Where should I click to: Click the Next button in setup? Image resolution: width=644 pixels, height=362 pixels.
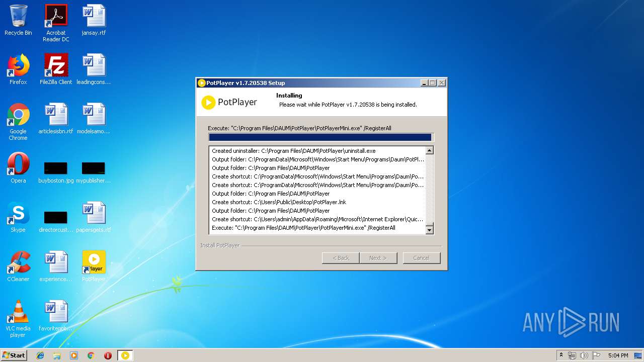(378, 258)
